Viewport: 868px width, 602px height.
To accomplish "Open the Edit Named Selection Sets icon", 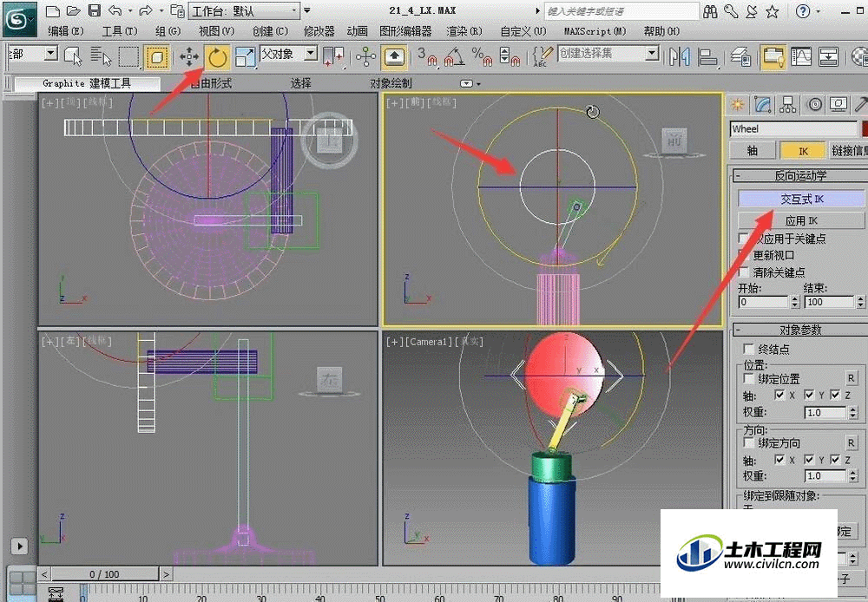I will (542, 56).
